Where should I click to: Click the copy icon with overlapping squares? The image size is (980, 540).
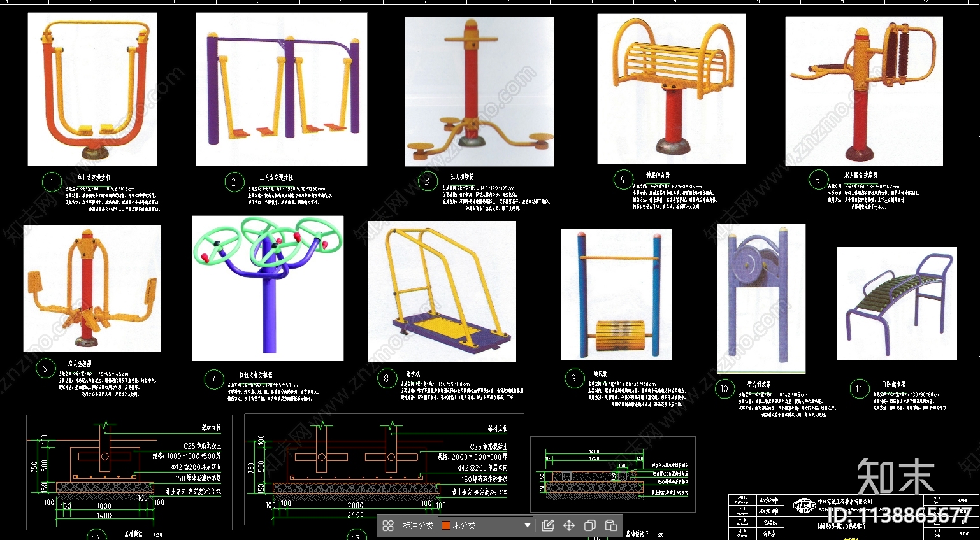coord(590,525)
